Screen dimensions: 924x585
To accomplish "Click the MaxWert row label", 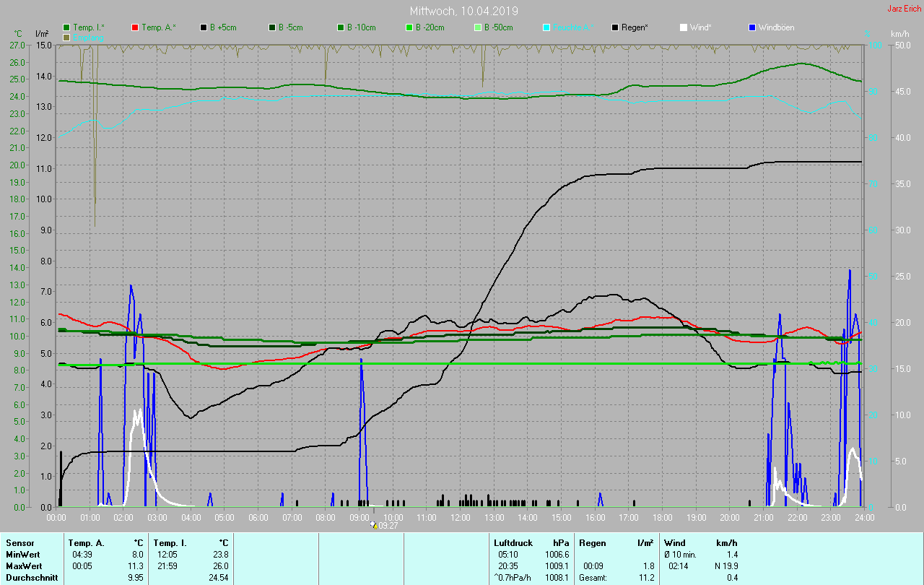I will coord(23,565).
